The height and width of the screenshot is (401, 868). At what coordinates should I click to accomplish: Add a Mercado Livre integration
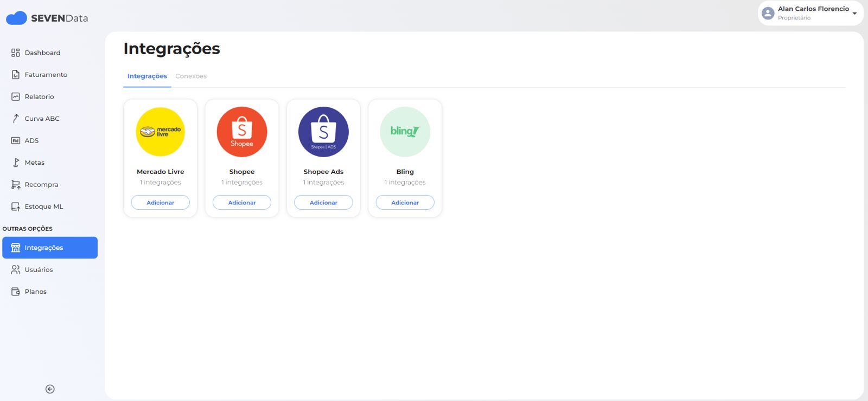161,203
